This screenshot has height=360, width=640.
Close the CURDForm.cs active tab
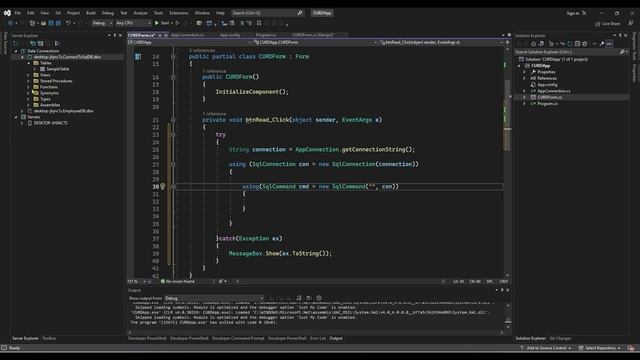(x=165, y=36)
